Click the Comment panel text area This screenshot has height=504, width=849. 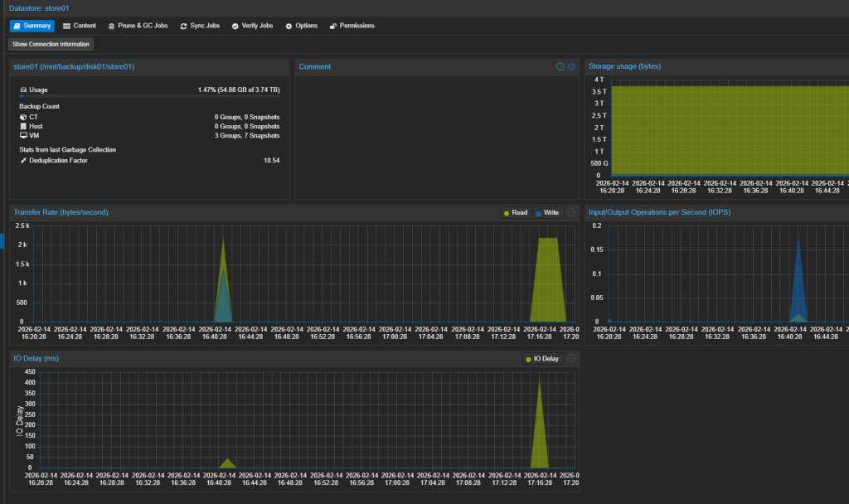pos(436,137)
